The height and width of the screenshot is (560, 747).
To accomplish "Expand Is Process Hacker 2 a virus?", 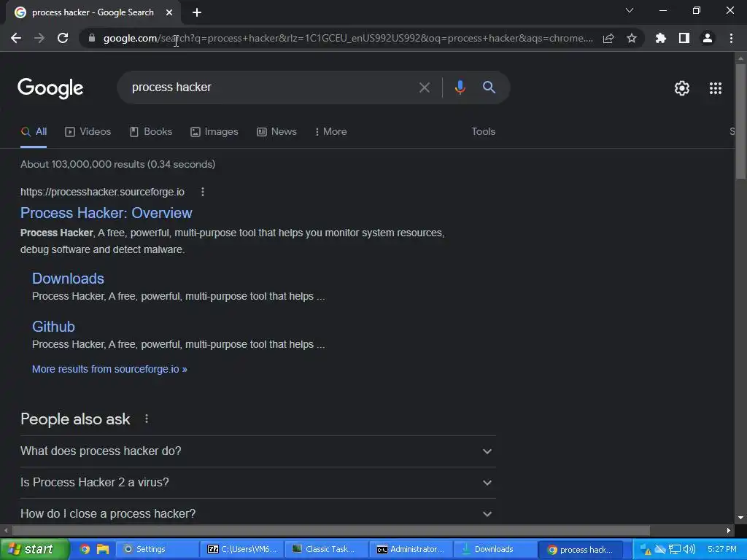I will pyautogui.click(x=258, y=483).
